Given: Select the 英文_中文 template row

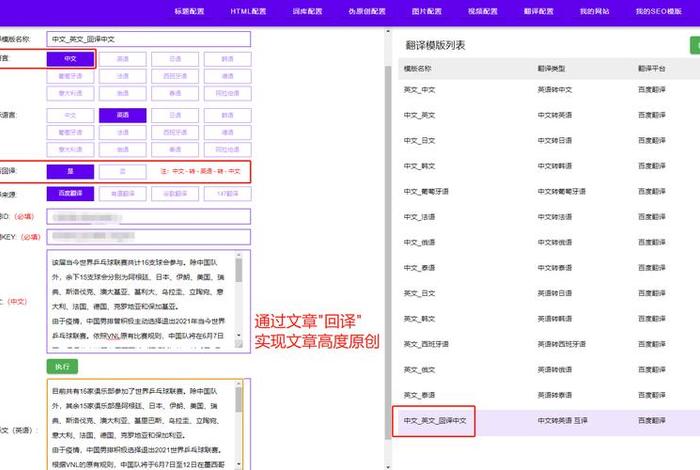Looking at the screenshot, I should point(549,90).
